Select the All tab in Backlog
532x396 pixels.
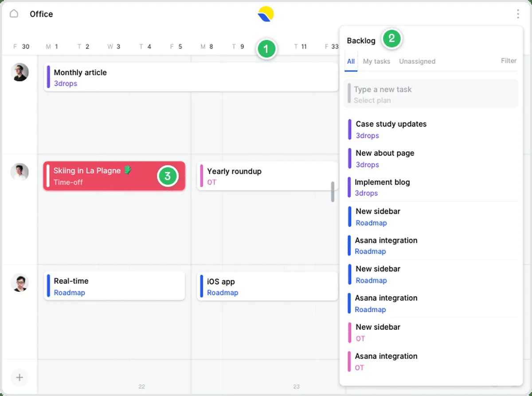point(351,61)
